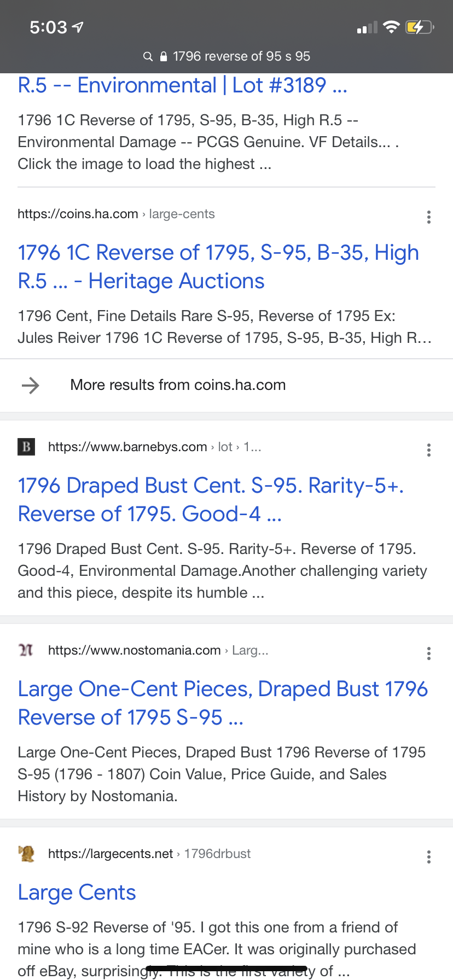The width and height of the screenshot is (453, 980).
Task: Open Large One-Cent Pieces Nostomania result
Action: (223, 703)
